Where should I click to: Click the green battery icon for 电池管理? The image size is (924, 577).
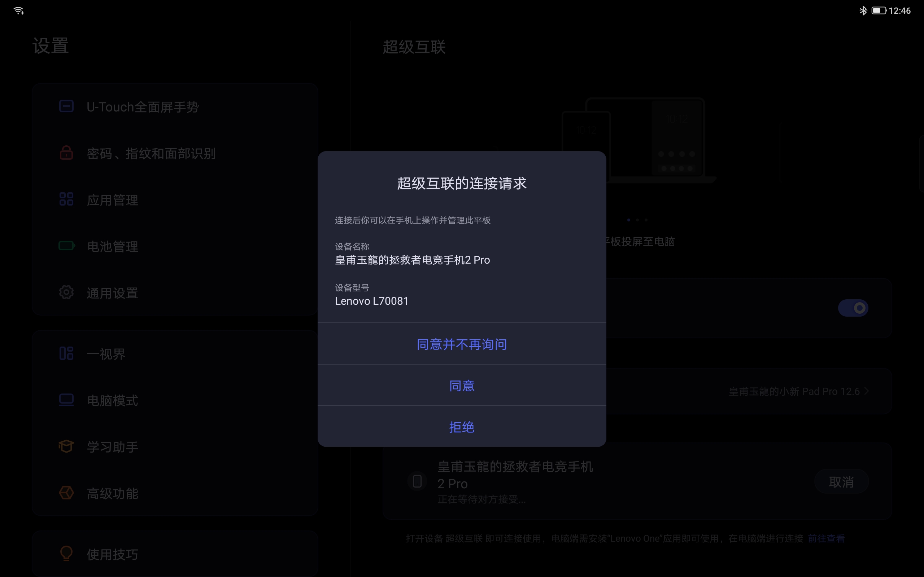coord(66,246)
